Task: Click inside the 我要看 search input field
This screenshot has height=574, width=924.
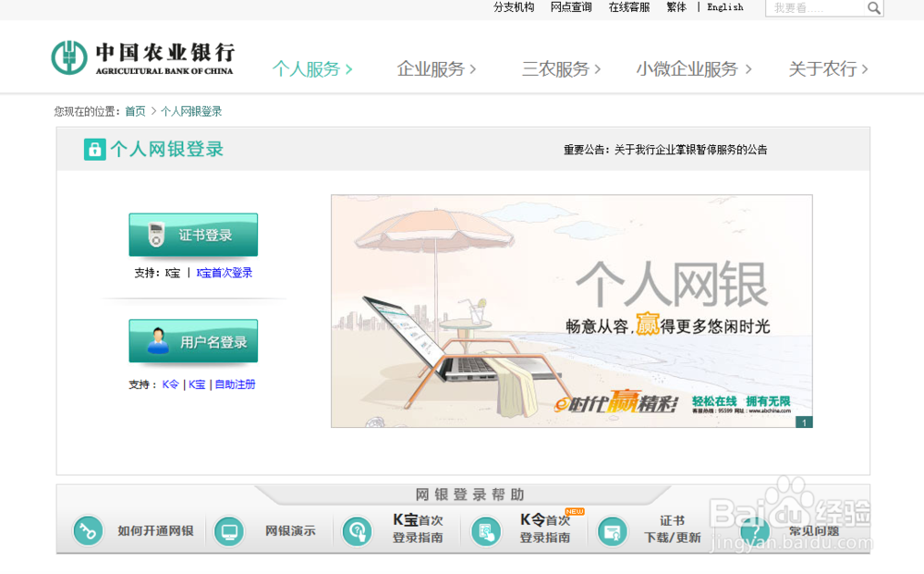Action: point(813,7)
